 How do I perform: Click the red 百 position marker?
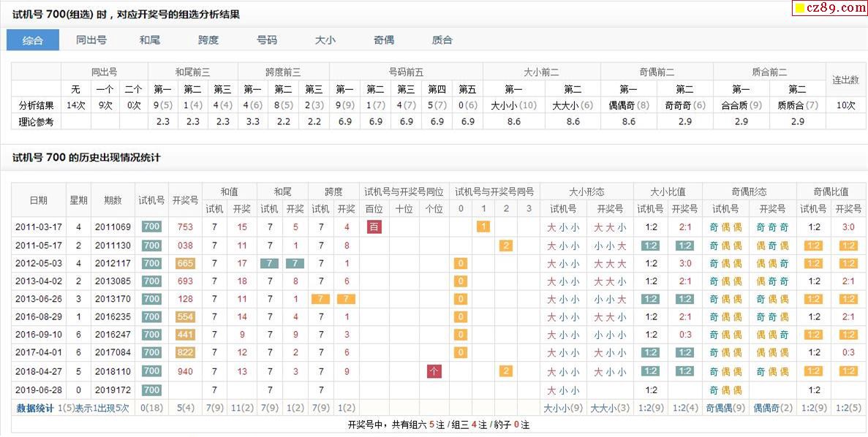[374, 227]
